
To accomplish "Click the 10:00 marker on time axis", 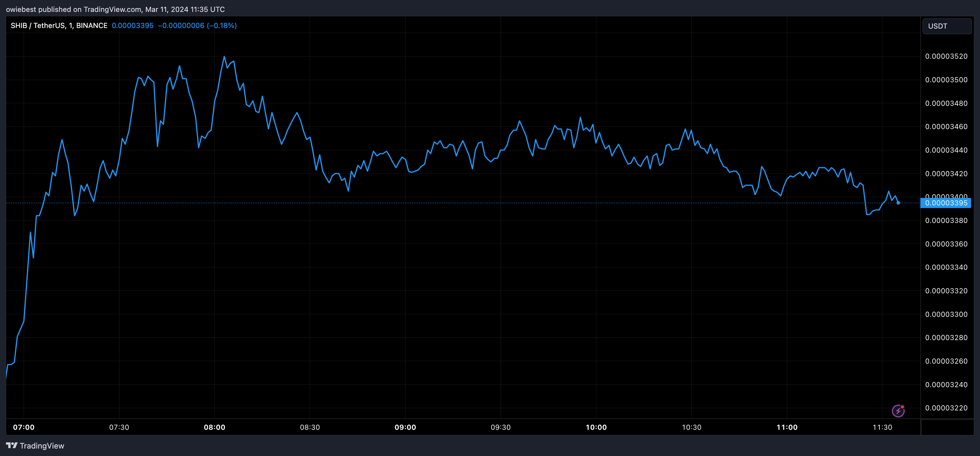I will 596,427.
